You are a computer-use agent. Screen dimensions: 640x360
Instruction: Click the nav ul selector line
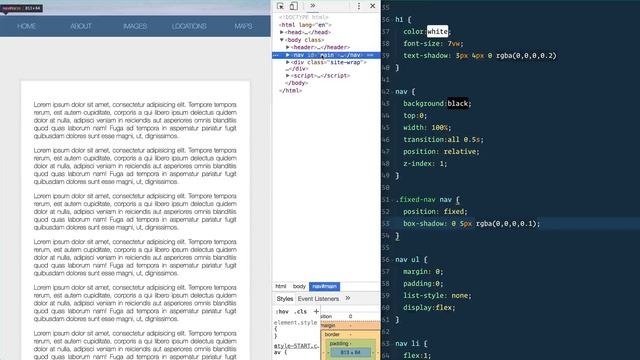pos(411,260)
